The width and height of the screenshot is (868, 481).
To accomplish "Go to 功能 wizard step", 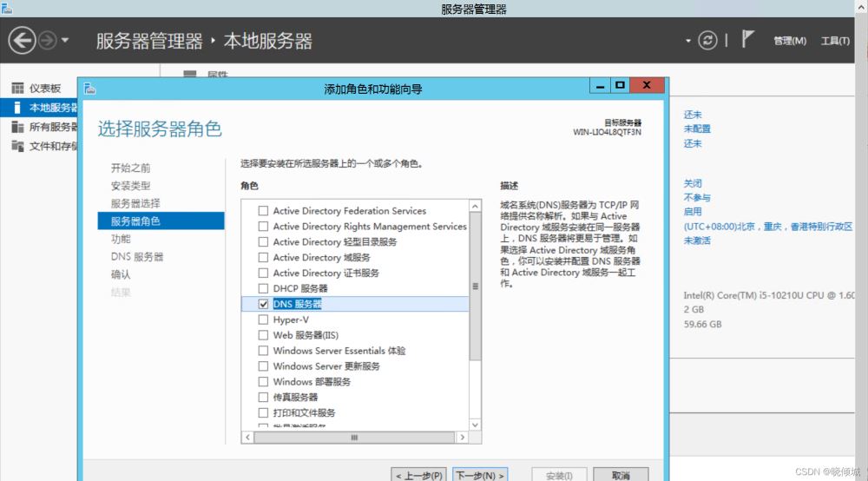I will [121, 239].
